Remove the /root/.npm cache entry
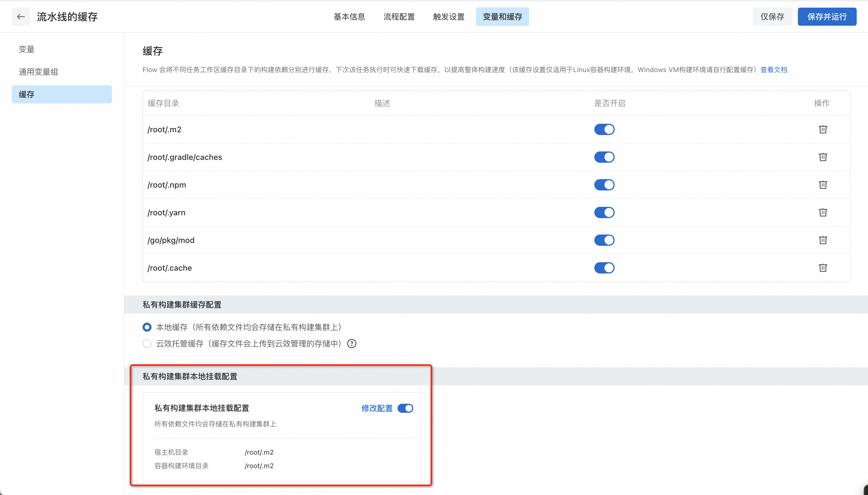 click(x=823, y=185)
